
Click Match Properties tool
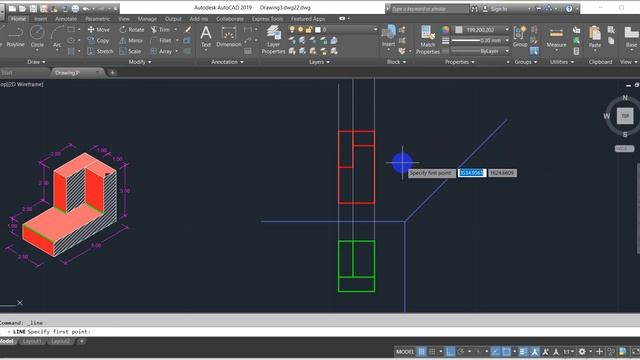pyautogui.click(x=427, y=40)
